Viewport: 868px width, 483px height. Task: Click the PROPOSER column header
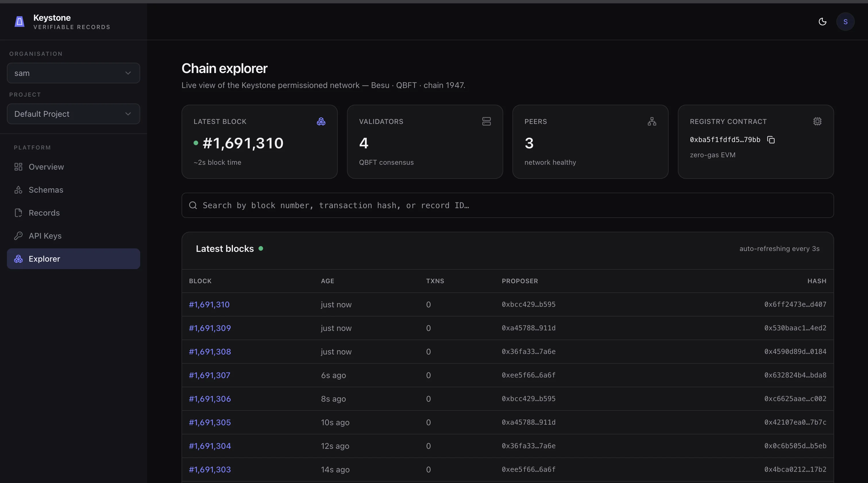click(x=520, y=281)
